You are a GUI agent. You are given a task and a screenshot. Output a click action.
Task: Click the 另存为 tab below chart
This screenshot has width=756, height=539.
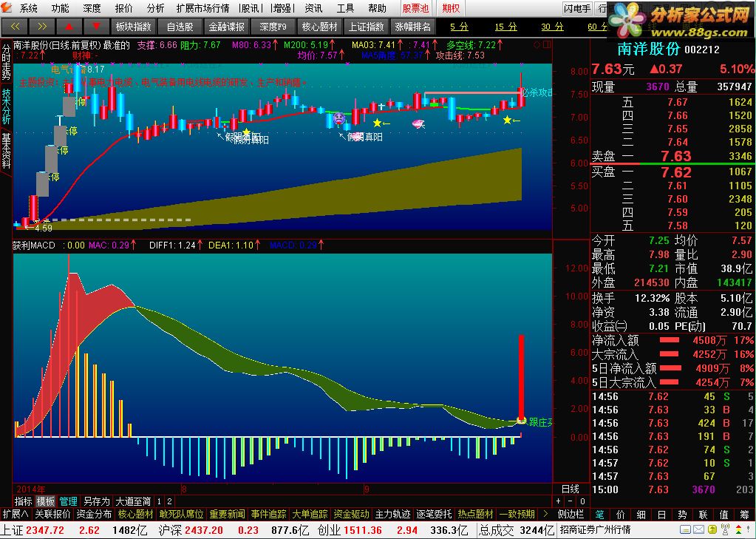tap(96, 501)
